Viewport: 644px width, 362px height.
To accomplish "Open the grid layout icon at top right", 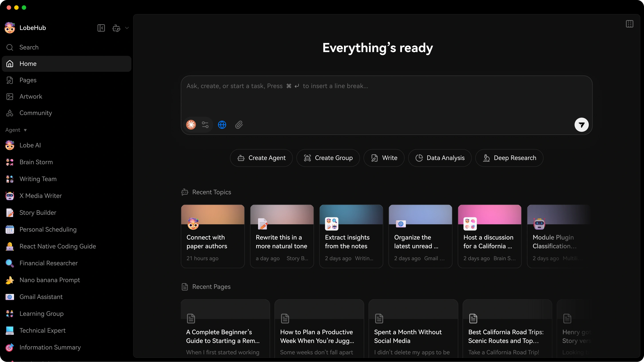I will point(629,24).
